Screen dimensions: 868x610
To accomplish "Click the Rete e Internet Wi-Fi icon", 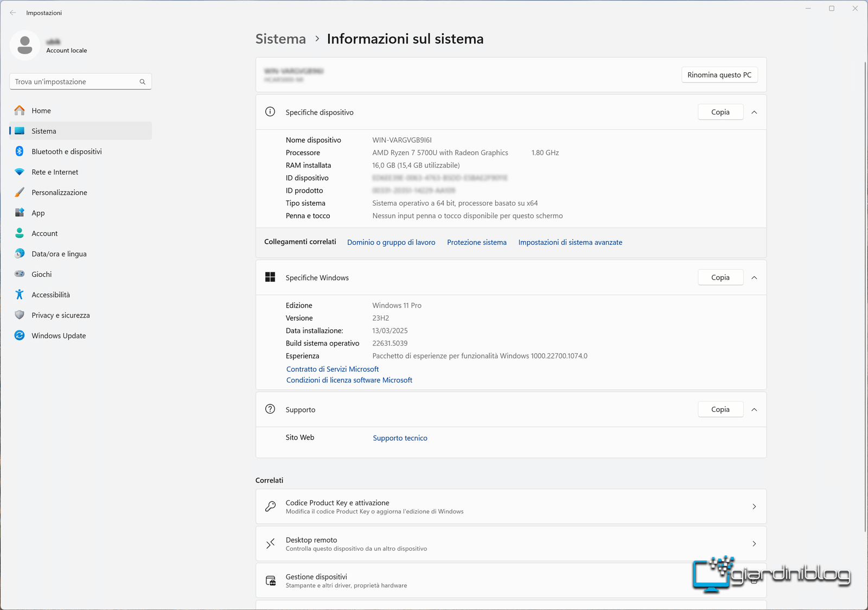I will [20, 172].
